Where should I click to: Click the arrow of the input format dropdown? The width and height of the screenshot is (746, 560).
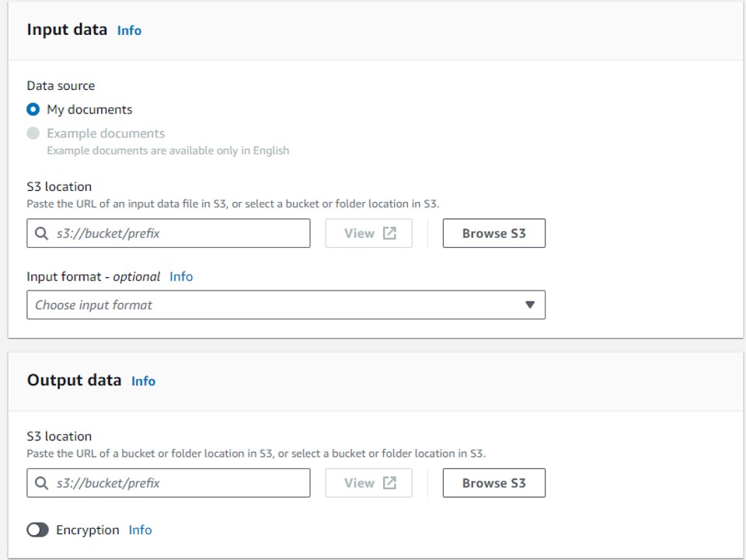530,305
